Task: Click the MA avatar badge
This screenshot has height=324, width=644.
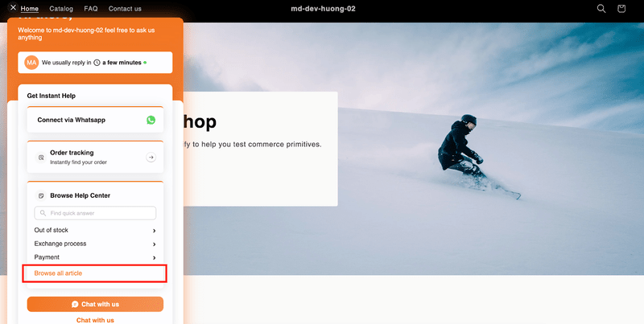Action: coord(31,63)
